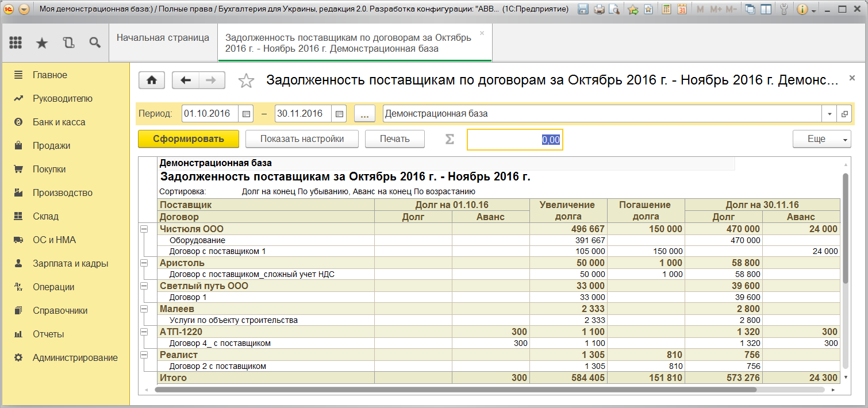Image resolution: width=868 pixels, height=408 pixels.
Task: Open the History scroll icon
Action: (x=68, y=43)
